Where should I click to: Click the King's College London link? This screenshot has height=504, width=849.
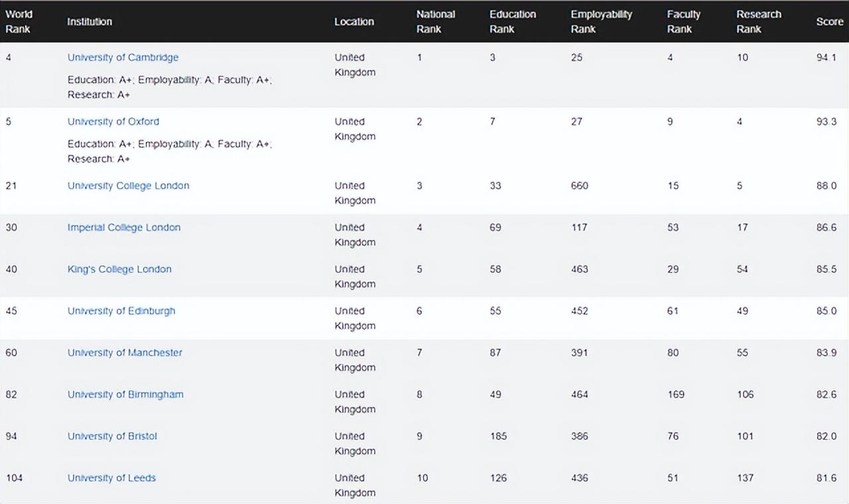click(119, 269)
